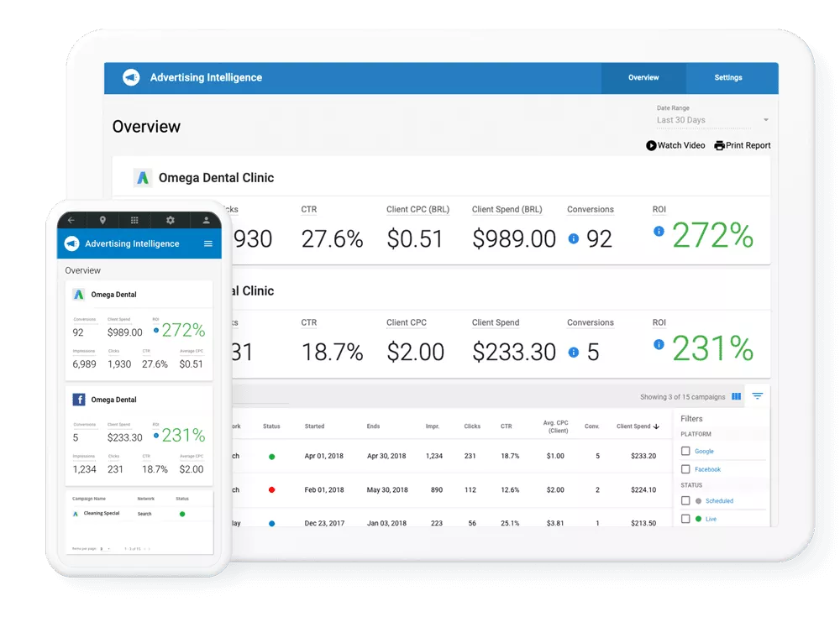
Task: Tap the back arrow in the phone's top bar
Action: point(71,220)
